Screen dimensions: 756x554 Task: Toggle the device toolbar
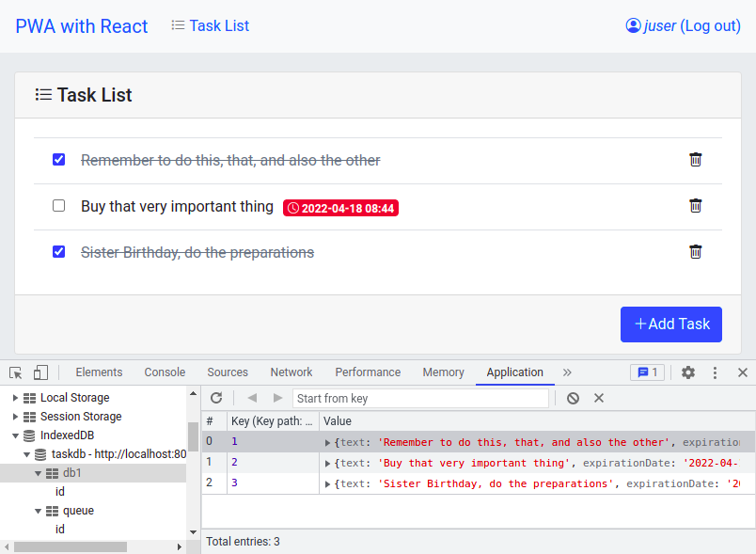click(39, 372)
